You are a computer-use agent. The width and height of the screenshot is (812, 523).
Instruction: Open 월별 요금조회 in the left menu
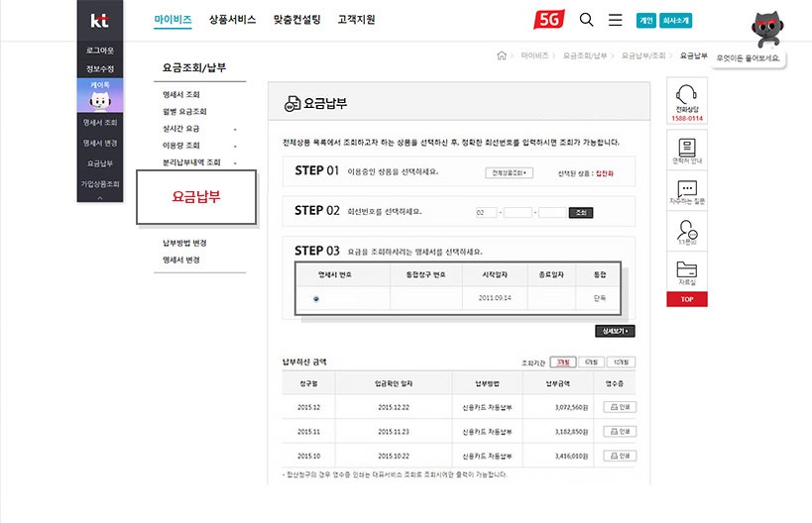point(184,112)
